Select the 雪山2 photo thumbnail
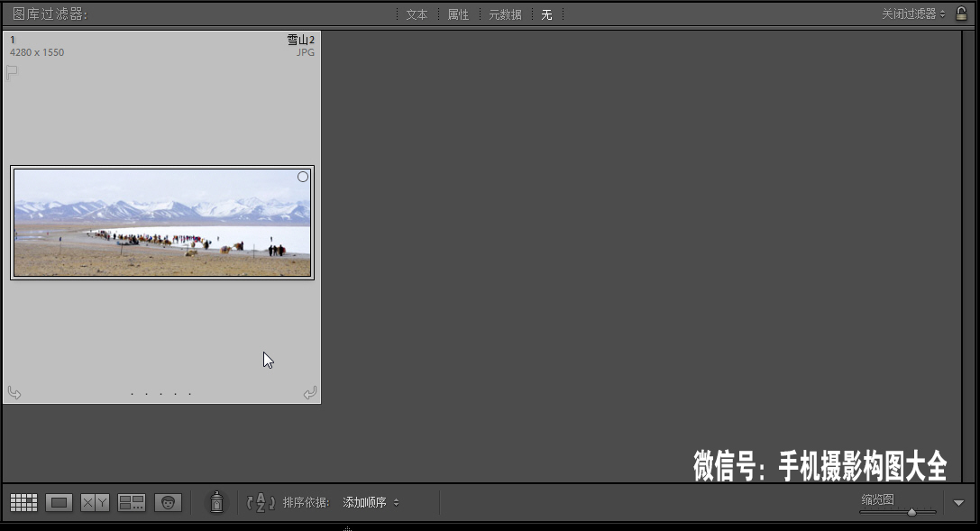 162,222
